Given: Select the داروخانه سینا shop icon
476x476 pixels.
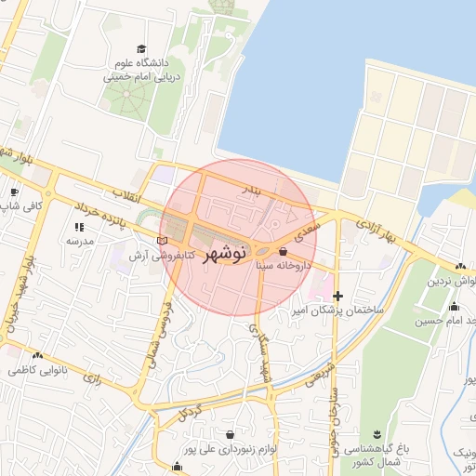Looking at the screenshot, I should [x=283, y=251].
